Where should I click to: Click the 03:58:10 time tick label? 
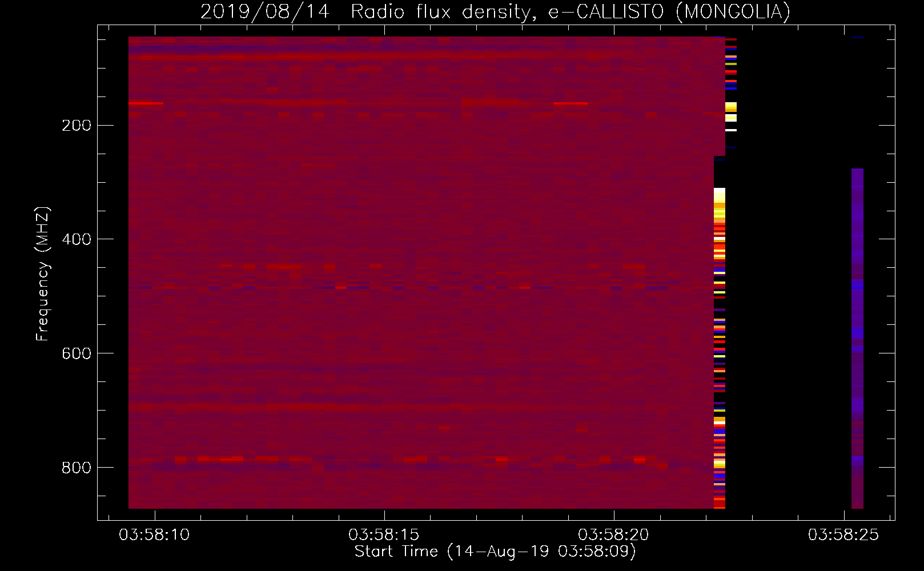(x=154, y=534)
